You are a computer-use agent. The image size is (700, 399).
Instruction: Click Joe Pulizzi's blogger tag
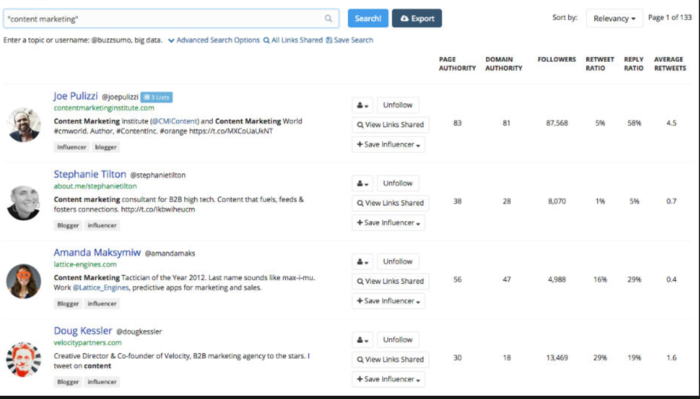pos(106,147)
